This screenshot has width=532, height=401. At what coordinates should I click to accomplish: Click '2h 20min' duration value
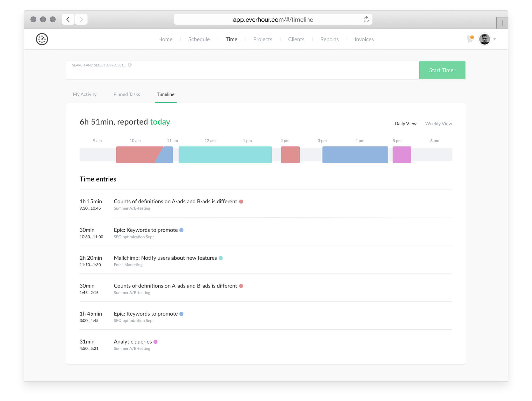point(91,258)
